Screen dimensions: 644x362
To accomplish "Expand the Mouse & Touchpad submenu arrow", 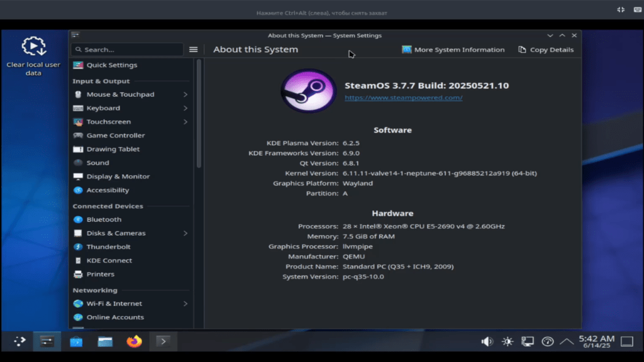I will click(186, 94).
